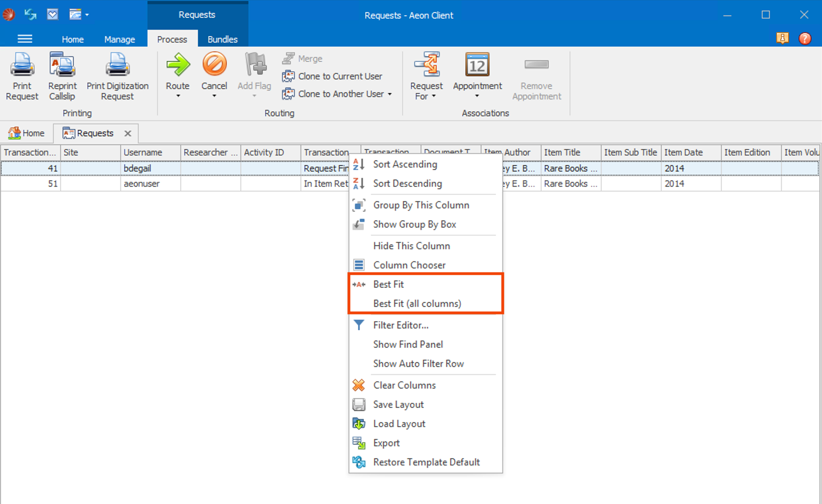Switch to the Bundles ribbon tab
Viewport: 822px width, 504px height.
[223, 39]
